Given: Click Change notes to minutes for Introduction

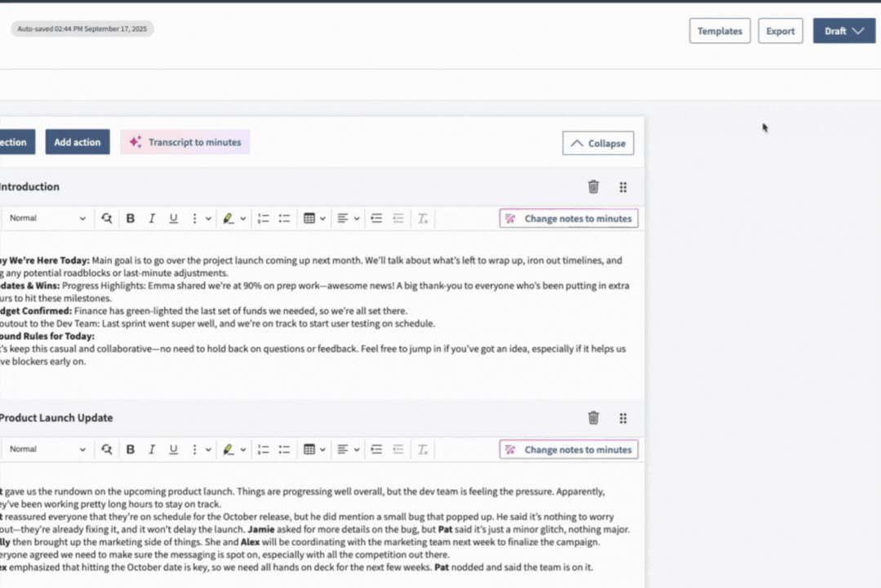Looking at the screenshot, I should tap(568, 218).
